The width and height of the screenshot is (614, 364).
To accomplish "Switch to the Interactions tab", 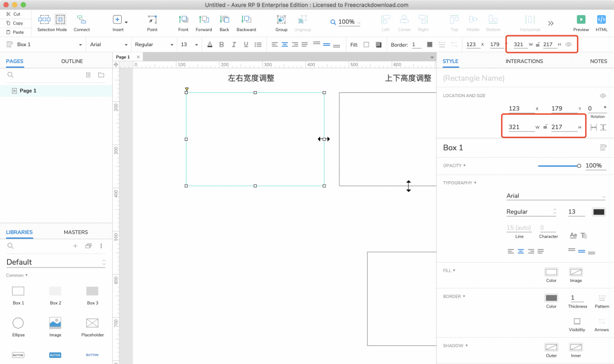I will (524, 61).
